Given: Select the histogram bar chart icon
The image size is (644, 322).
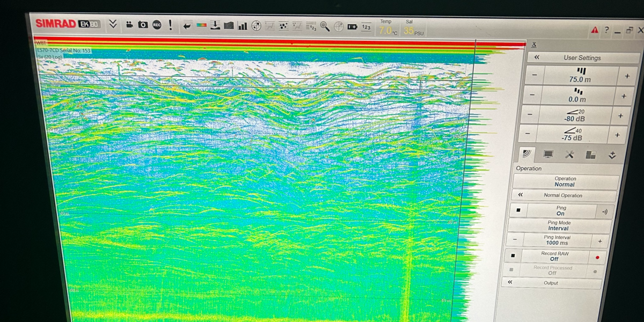Looking at the screenshot, I should (243, 26).
